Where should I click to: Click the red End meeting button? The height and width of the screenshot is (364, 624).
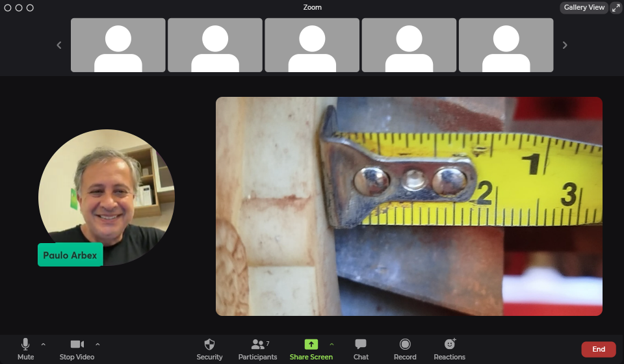pos(598,349)
